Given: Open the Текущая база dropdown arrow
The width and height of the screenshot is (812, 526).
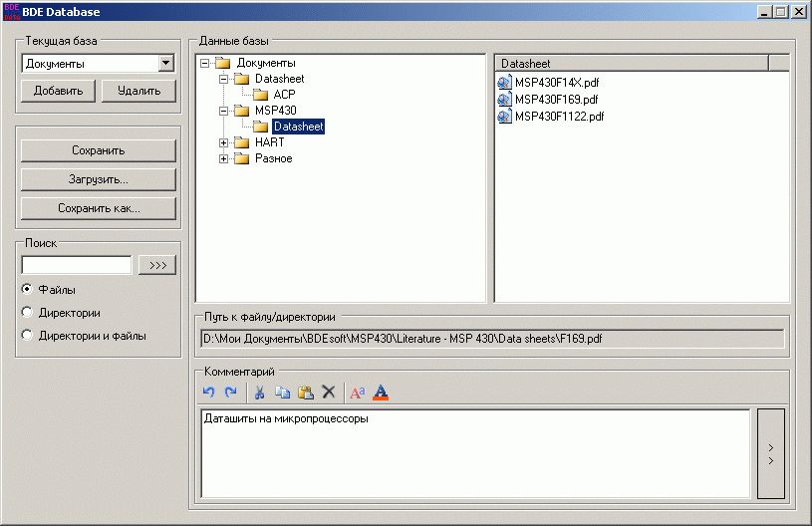Looking at the screenshot, I should click(165, 63).
